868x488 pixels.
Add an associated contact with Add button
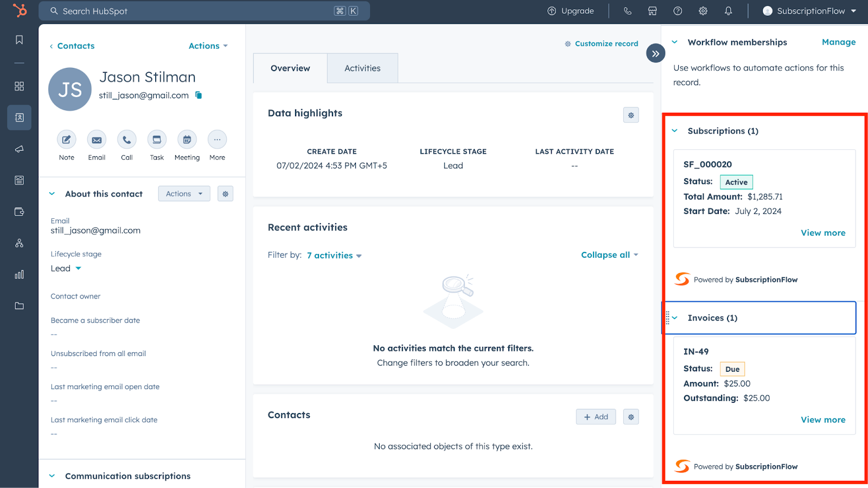pos(596,417)
